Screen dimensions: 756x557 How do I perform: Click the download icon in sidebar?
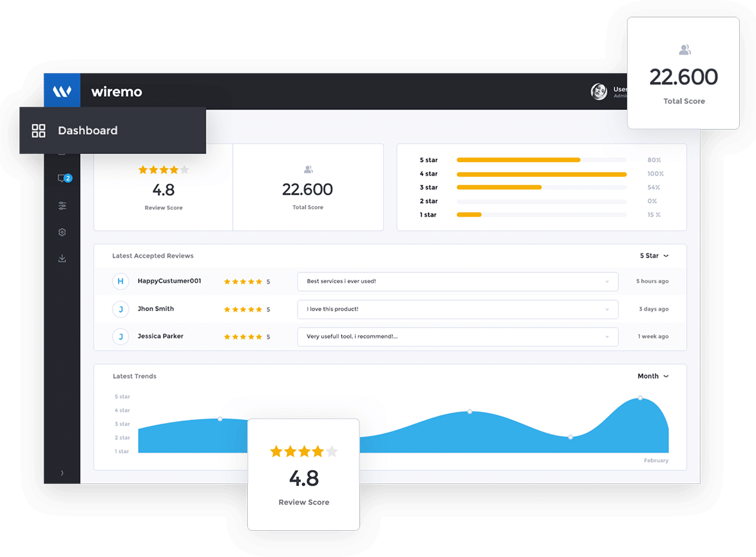[62, 258]
